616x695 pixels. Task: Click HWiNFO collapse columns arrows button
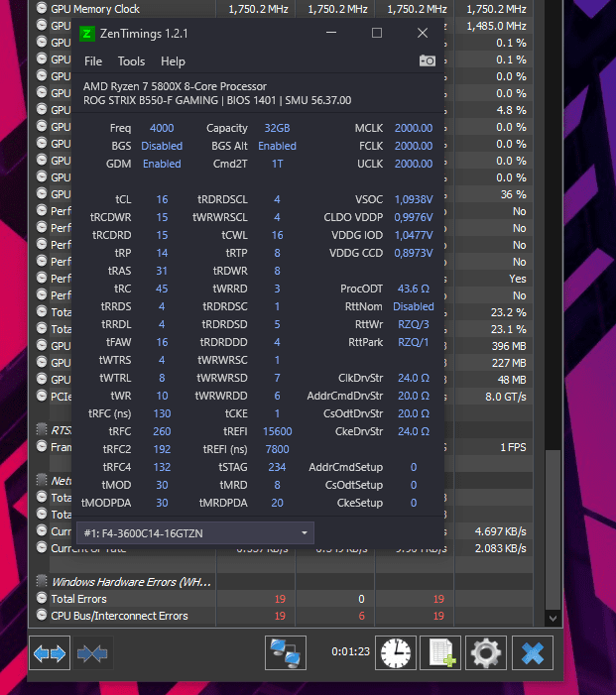click(x=92, y=653)
